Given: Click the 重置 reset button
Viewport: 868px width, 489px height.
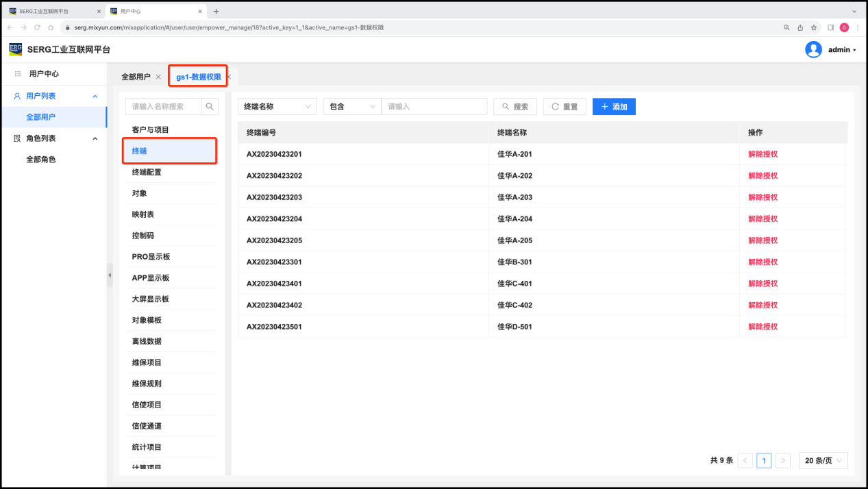Looking at the screenshot, I should 565,107.
